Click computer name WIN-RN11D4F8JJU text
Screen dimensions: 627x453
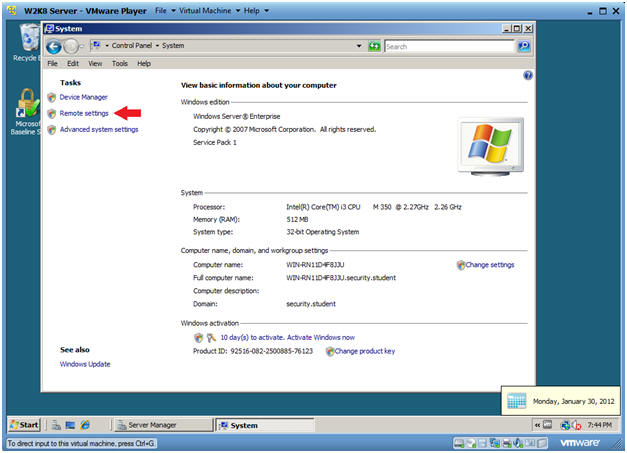click(315, 265)
